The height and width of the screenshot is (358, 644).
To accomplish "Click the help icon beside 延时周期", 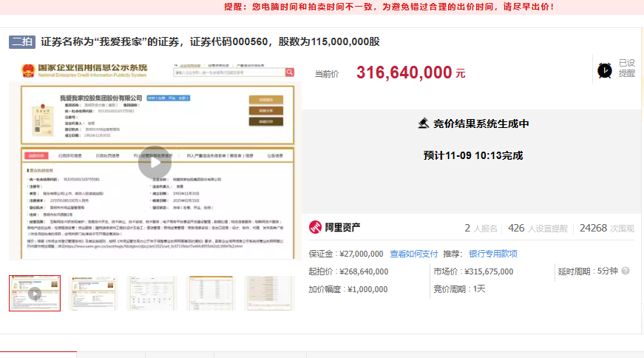I will coord(625,271).
